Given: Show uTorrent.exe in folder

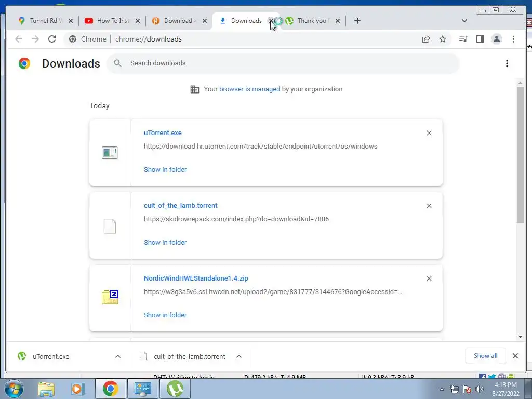Looking at the screenshot, I should tap(165, 170).
